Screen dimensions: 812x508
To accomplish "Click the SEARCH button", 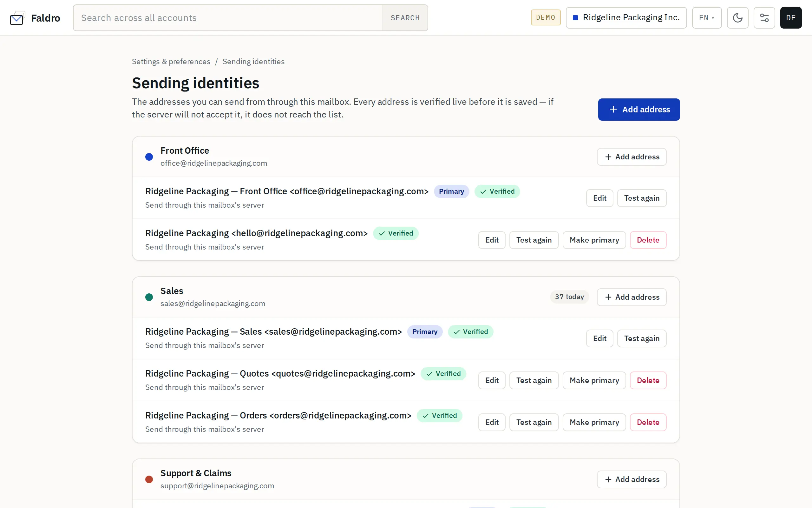I will tap(405, 18).
